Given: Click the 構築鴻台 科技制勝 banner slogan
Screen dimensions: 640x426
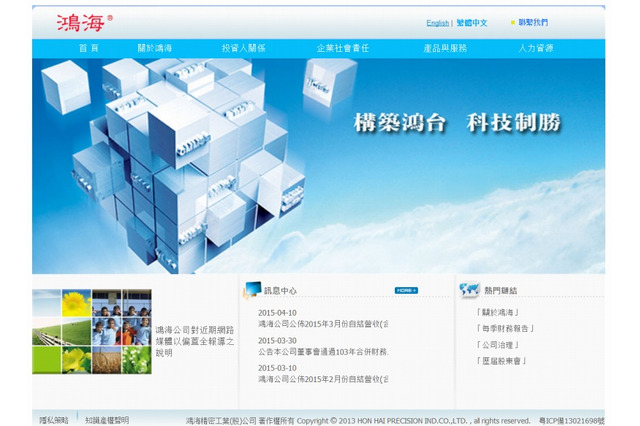Looking at the screenshot, I should coord(457,123).
